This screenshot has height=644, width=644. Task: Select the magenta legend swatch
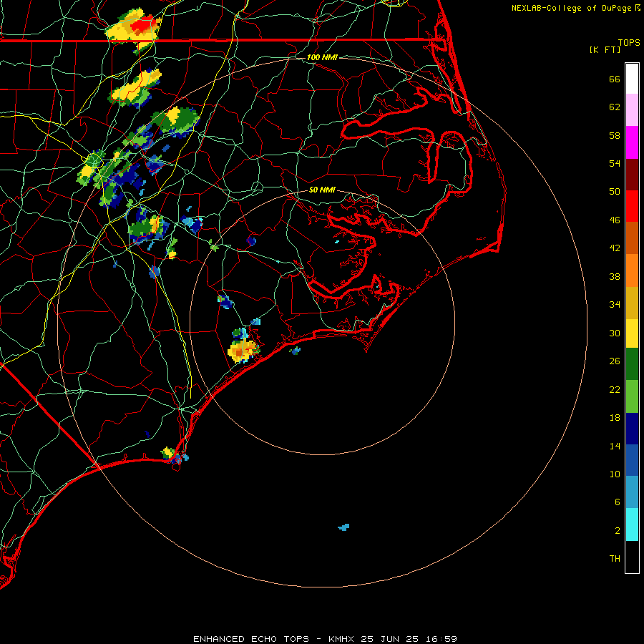[x=632, y=142]
